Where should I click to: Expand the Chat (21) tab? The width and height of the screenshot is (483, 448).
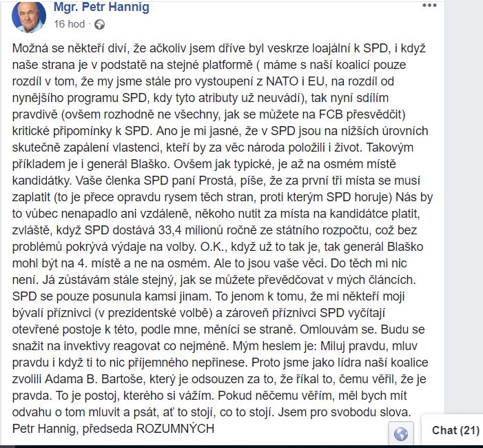(455, 430)
